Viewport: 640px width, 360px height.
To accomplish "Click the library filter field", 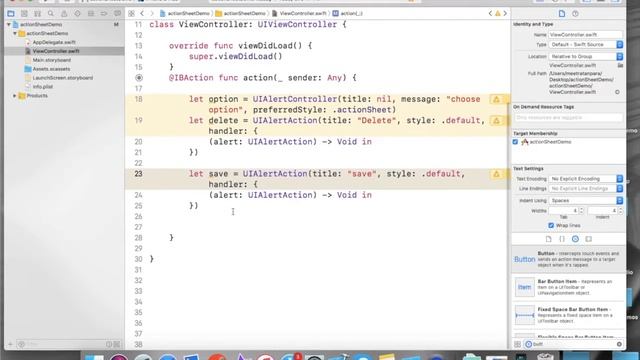I will pyautogui.click(x=573, y=344).
